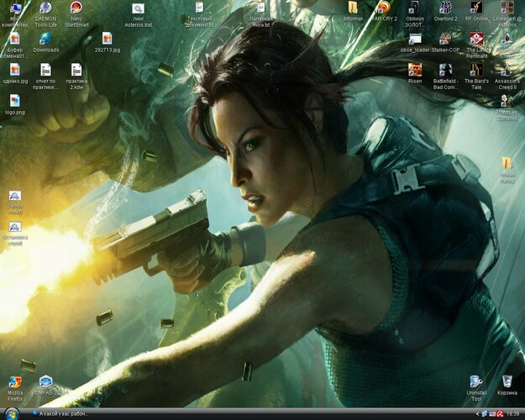Open the Корзина recycle bin
525x420 pixels.
click(507, 382)
